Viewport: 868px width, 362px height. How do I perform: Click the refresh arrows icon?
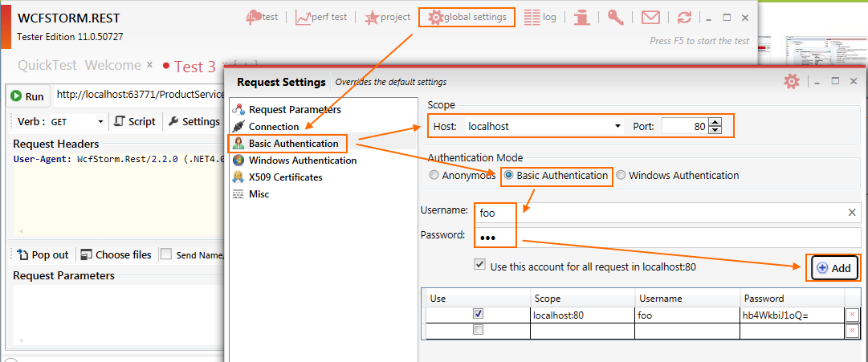point(685,17)
